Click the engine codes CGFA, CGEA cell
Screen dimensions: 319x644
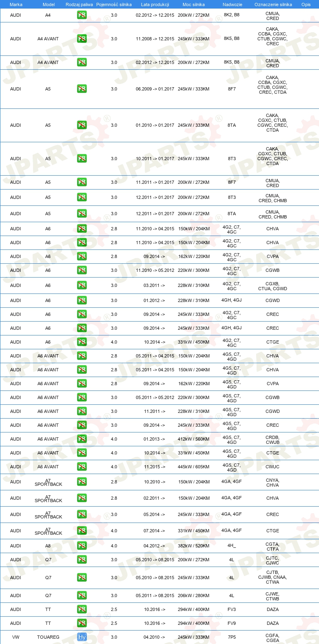click(272, 638)
